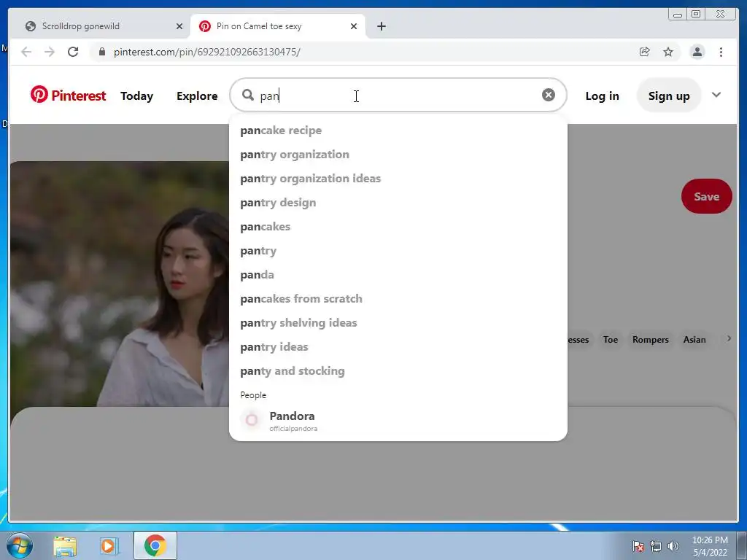This screenshot has height=560, width=747.
Task: Go forward in browser history
Action: (50, 52)
